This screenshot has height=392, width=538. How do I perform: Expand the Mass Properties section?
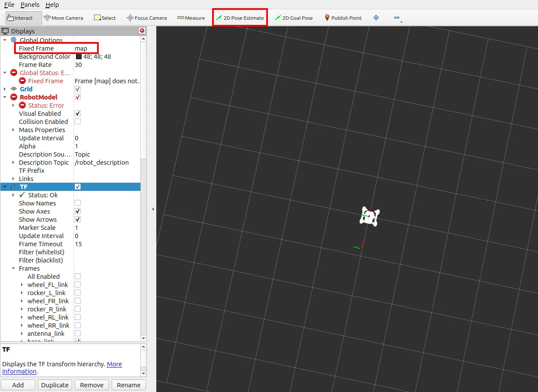13,130
